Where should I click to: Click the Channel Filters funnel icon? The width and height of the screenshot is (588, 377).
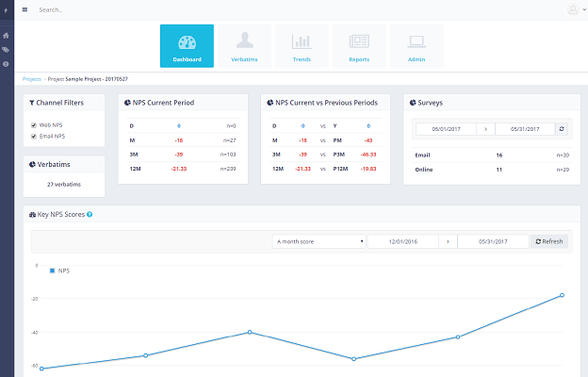32,103
